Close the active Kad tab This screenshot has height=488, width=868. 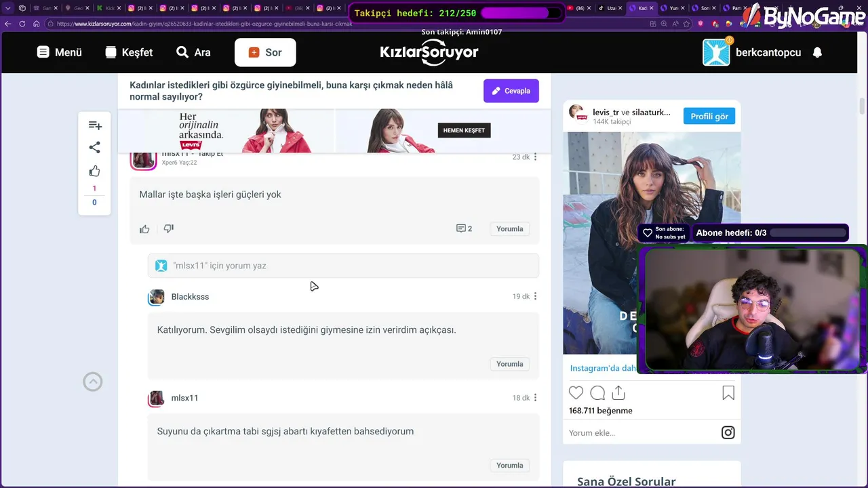(652, 8)
